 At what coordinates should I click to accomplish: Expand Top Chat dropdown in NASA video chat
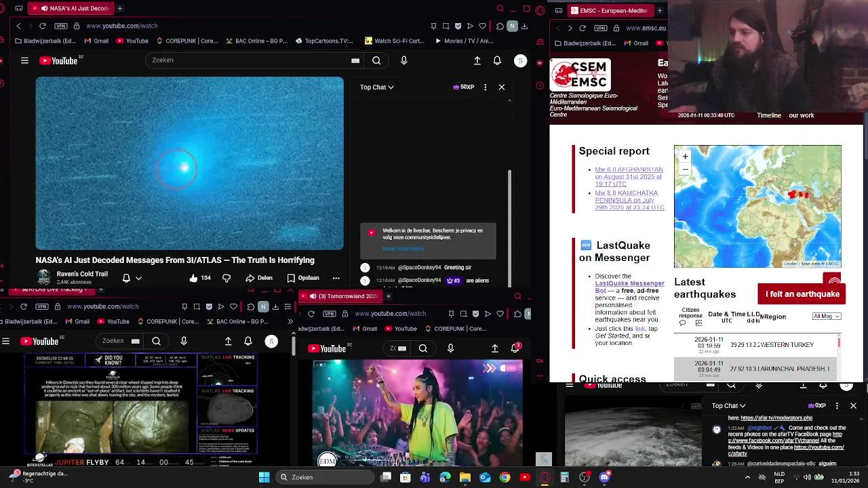coord(376,87)
